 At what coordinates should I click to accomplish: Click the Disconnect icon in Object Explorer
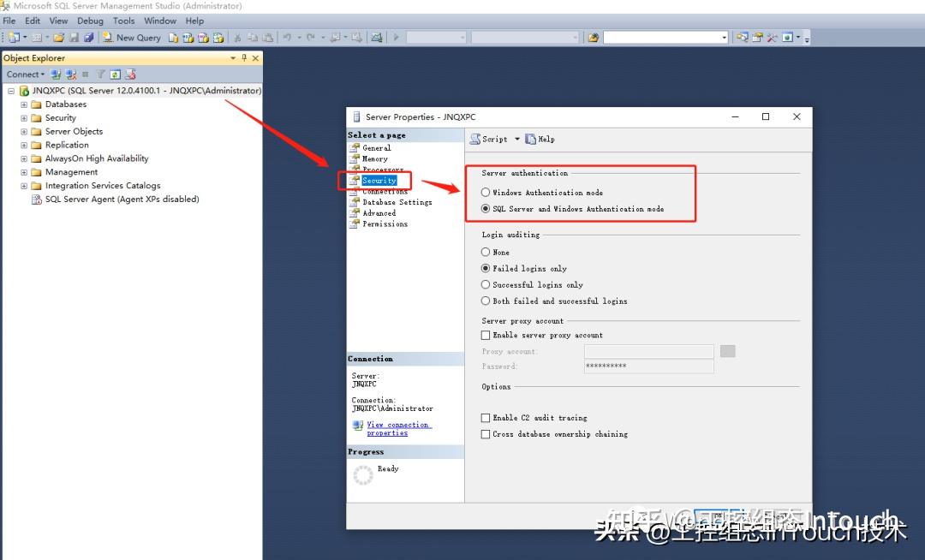[71, 74]
